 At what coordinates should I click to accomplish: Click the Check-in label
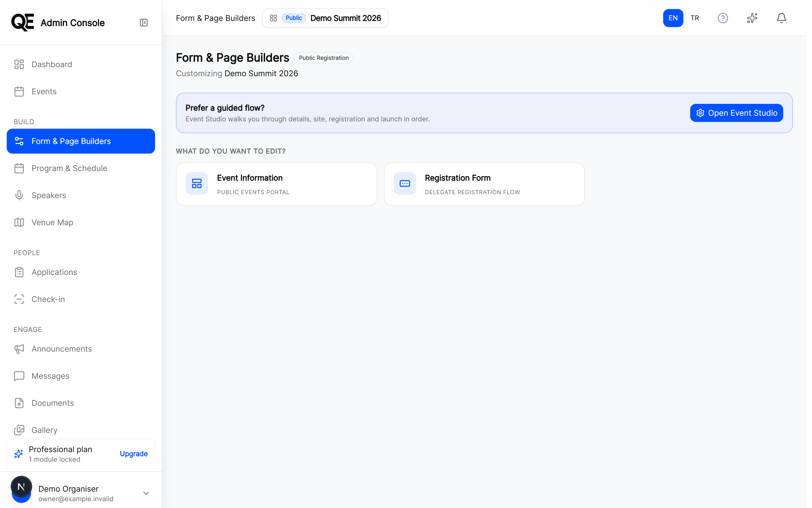point(48,299)
